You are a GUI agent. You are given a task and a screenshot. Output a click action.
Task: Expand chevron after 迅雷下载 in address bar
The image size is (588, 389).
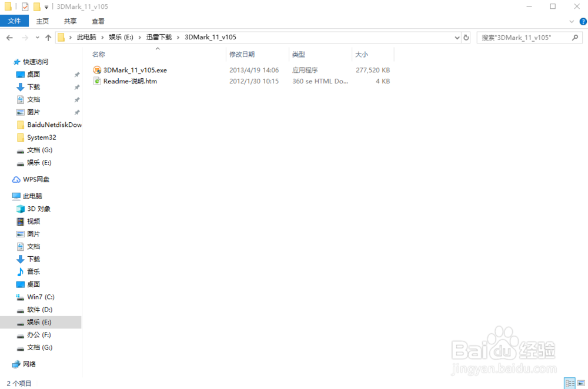(178, 38)
